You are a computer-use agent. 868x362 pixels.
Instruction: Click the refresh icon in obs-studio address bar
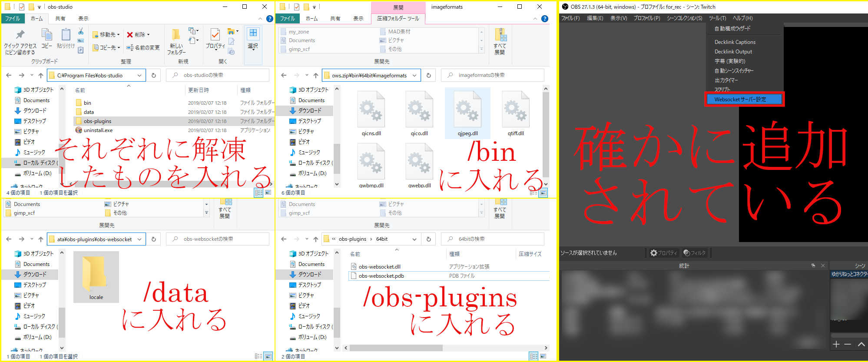[x=154, y=75]
